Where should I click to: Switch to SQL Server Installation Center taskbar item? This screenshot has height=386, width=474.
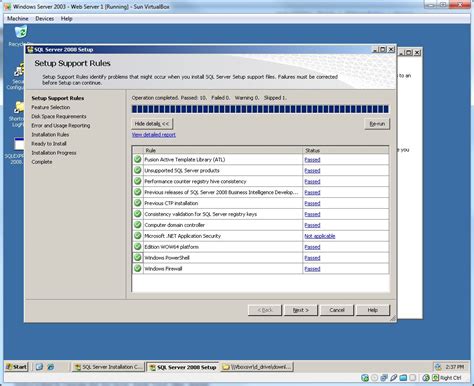click(108, 367)
